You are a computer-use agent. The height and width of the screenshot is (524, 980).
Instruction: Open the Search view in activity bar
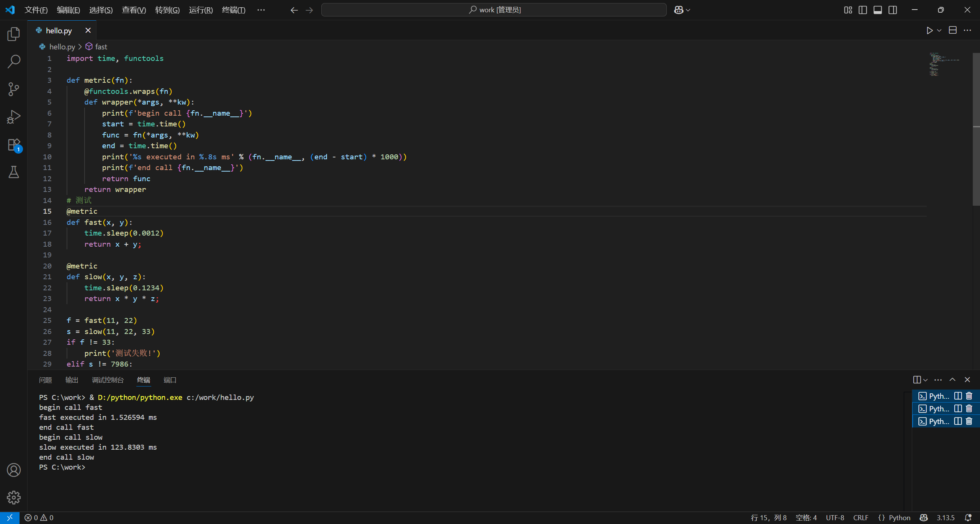[x=14, y=62]
